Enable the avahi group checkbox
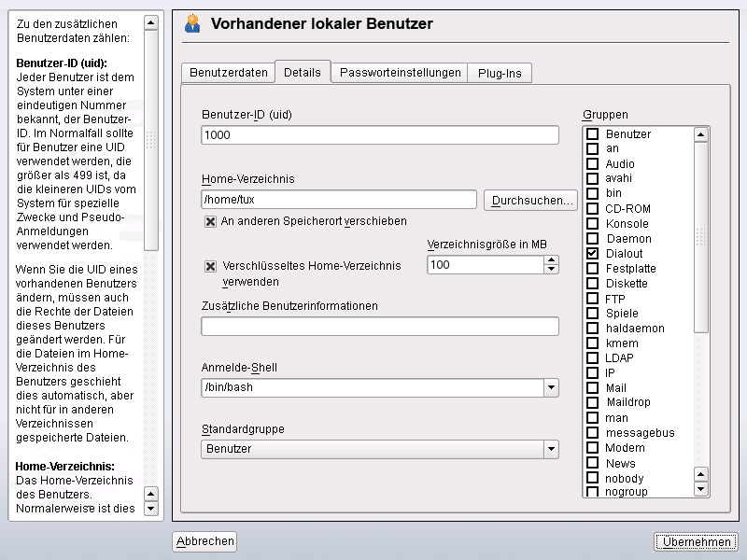The height and width of the screenshot is (560, 747). (592, 178)
